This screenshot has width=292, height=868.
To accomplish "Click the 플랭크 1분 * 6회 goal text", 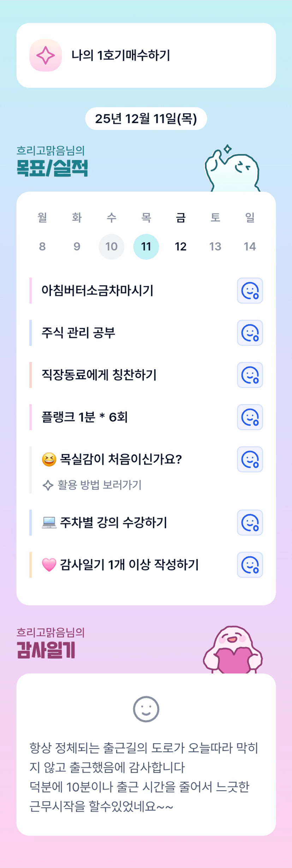I will click(x=85, y=417).
